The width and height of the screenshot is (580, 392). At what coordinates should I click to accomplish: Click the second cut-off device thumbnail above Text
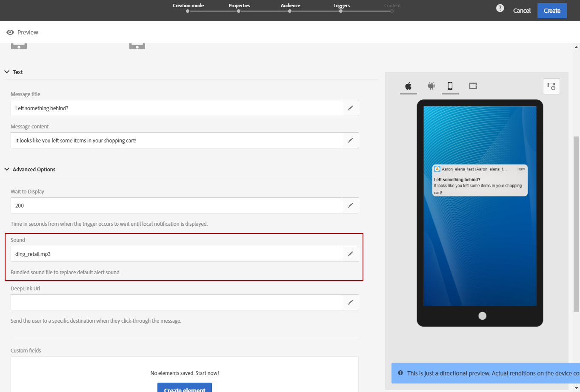click(x=137, y=46)
